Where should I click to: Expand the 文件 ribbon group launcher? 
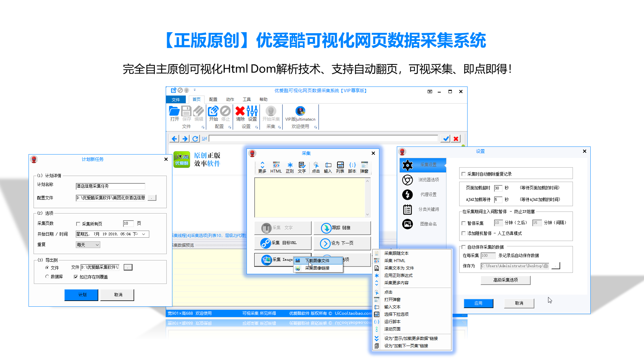point(203,127)
